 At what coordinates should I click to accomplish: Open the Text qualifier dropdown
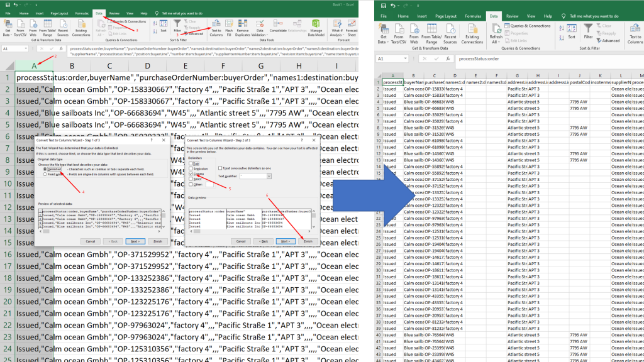point(269,176)
